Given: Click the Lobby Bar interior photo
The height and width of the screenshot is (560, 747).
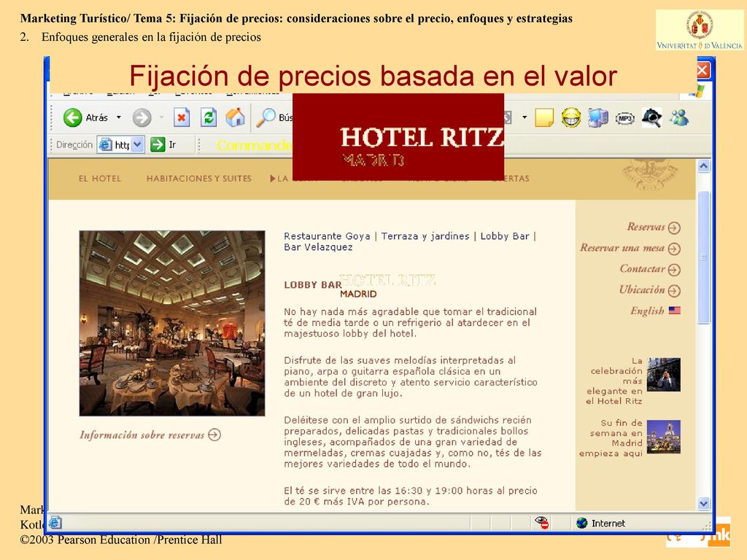Looking at the screenshot, I should (172, 323).
